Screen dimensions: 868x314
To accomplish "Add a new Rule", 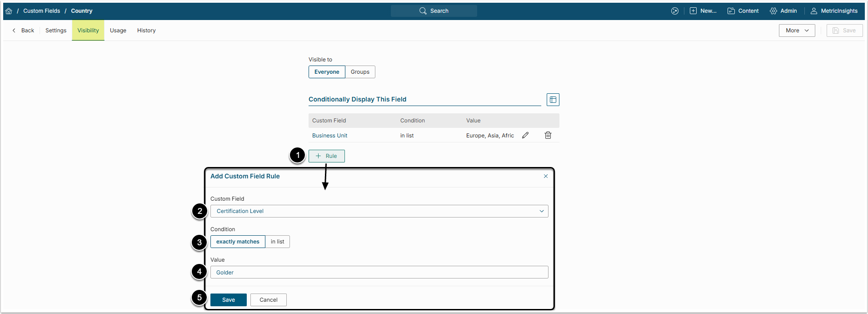I will point(327,156).
